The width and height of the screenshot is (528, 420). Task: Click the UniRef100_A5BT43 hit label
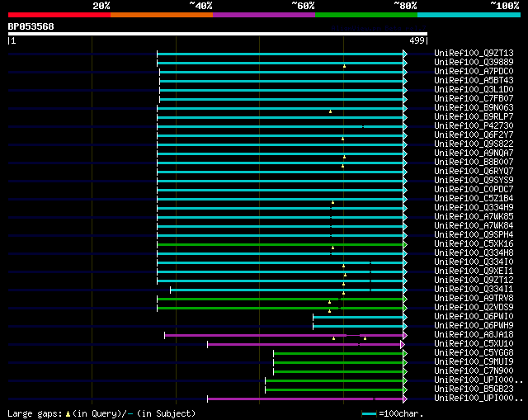(474, 81)
